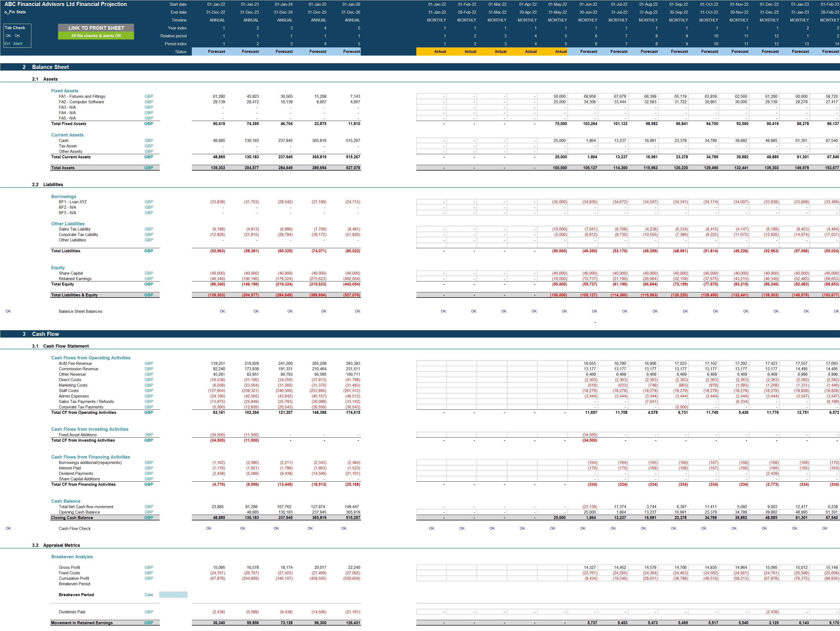The image size is (840, 631).
Task: Select the Balance Sheet Balances check label
Action: [80, 311]
